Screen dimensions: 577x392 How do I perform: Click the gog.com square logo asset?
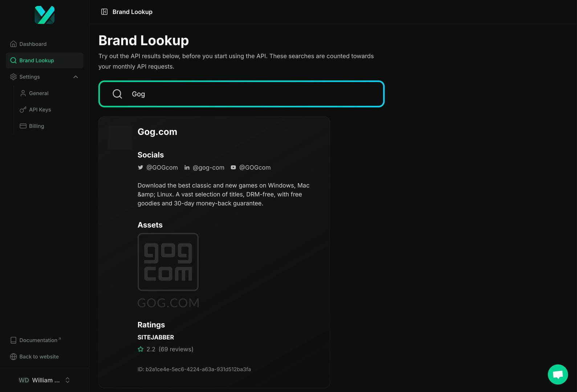point(168,262)
